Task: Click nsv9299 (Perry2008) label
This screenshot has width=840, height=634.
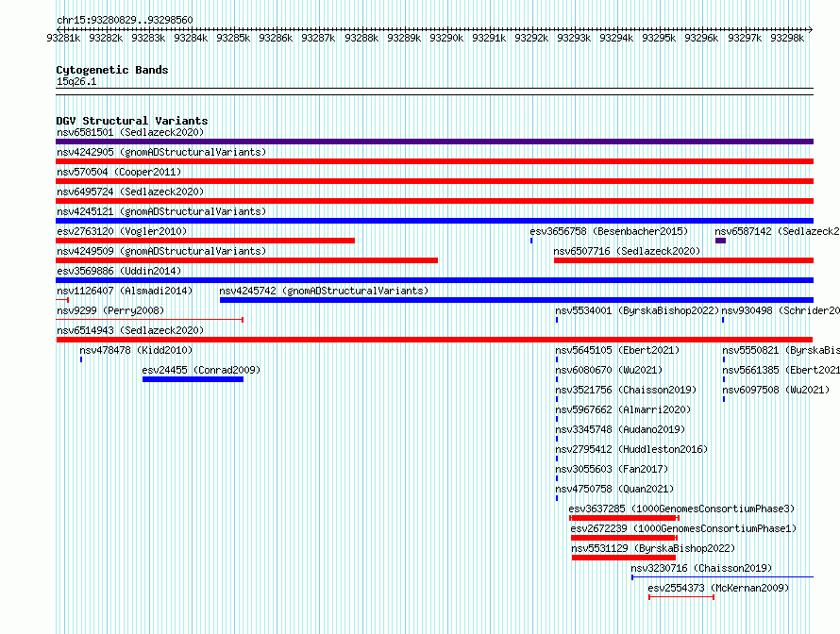Action: [x=110, y=310]
